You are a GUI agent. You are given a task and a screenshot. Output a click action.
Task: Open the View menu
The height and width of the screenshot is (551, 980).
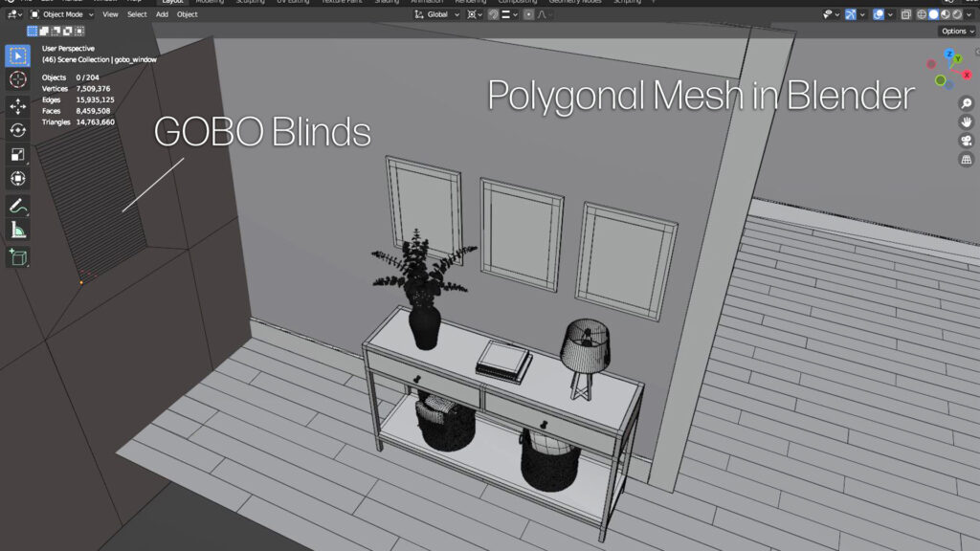(x=110, y=14)
